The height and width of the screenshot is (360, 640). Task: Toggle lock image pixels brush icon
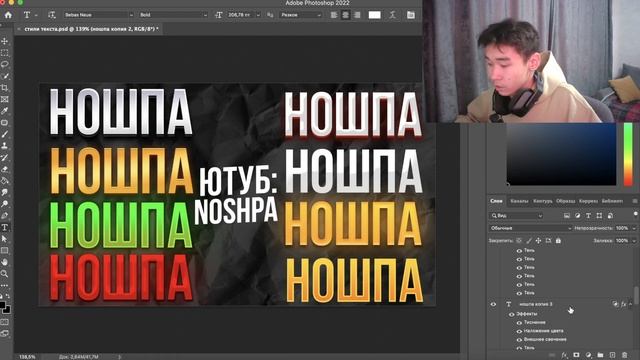coord(529,241)
